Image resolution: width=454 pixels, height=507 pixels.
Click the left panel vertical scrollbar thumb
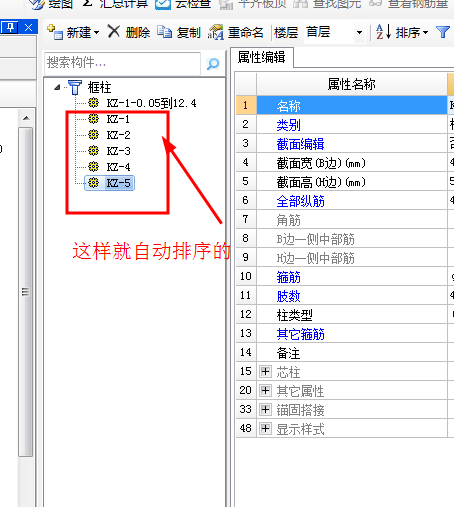click(x=25, y=292)
